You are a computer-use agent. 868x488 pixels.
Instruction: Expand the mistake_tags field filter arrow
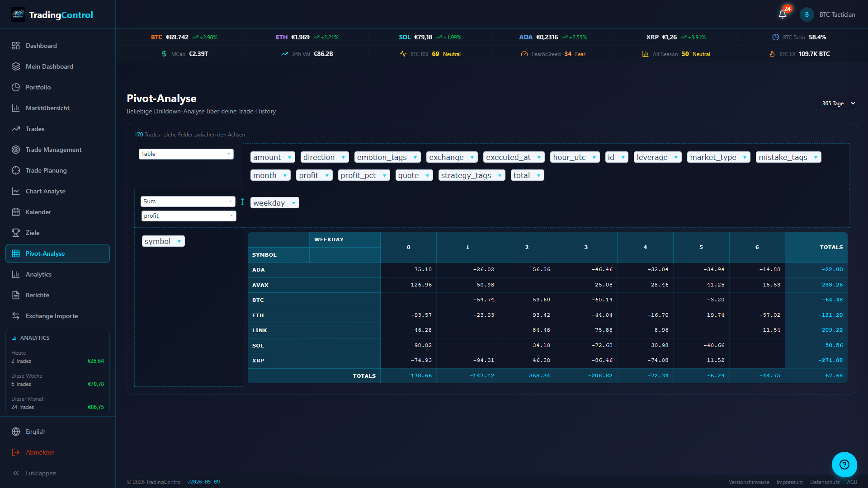[816, 158]
